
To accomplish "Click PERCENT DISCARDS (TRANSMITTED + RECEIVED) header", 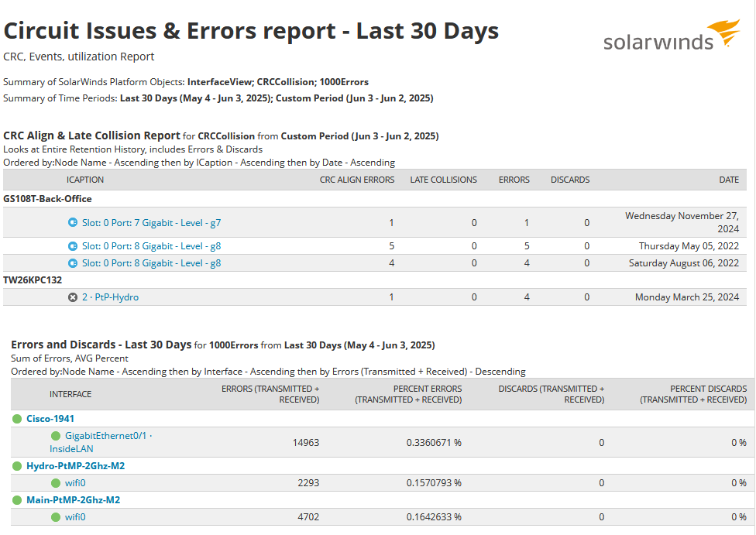I will coord(693,394).
